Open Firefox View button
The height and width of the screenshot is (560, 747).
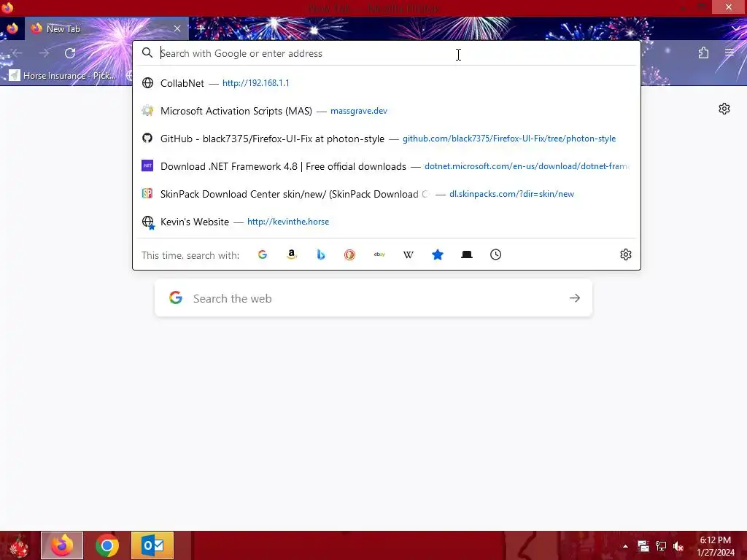pos(12,28)
